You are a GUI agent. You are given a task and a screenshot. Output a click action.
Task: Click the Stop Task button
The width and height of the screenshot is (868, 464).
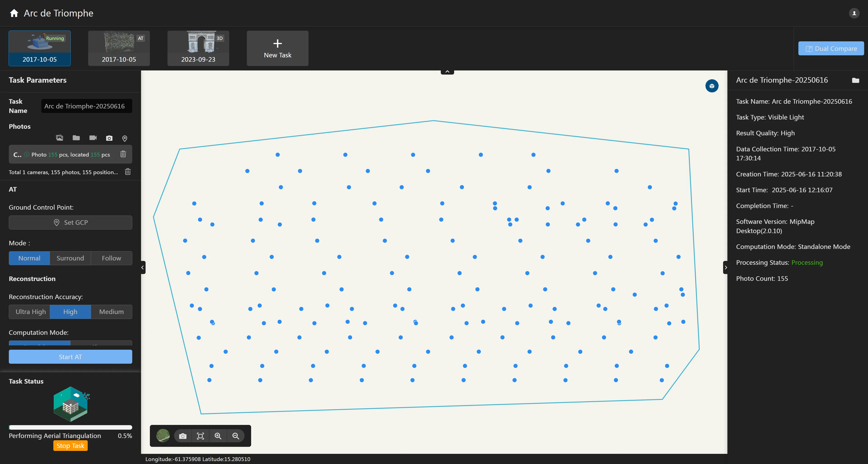tap(70, 445)
